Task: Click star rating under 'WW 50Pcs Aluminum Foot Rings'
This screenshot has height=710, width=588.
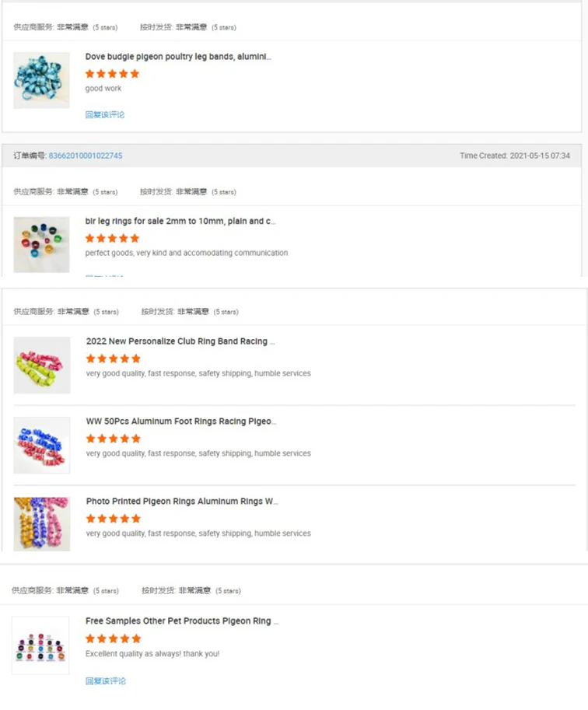Action: (x=114, y=439)
